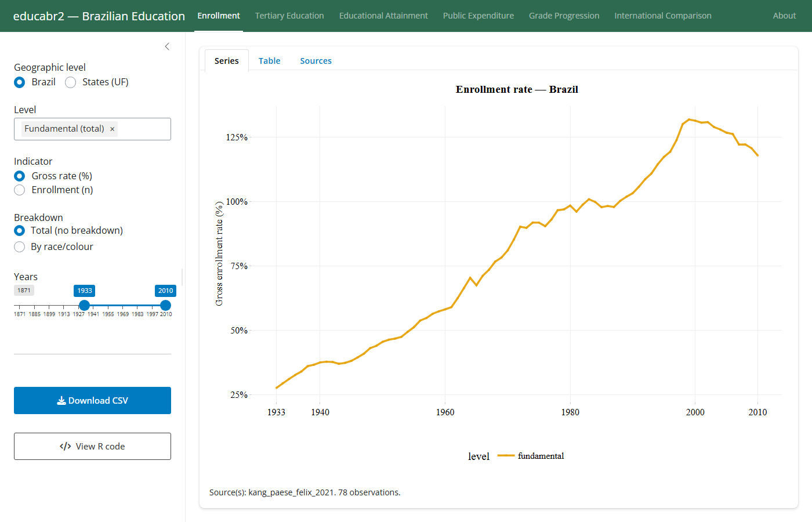Open the Public Expenditure section
Screen dimensions: 812x522
pos(478,16)
